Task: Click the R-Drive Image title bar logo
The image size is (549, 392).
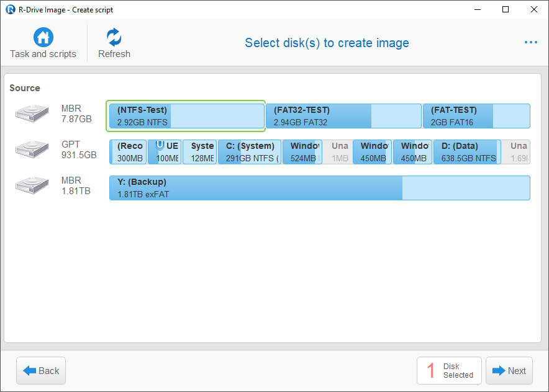Action: [10, 9]
